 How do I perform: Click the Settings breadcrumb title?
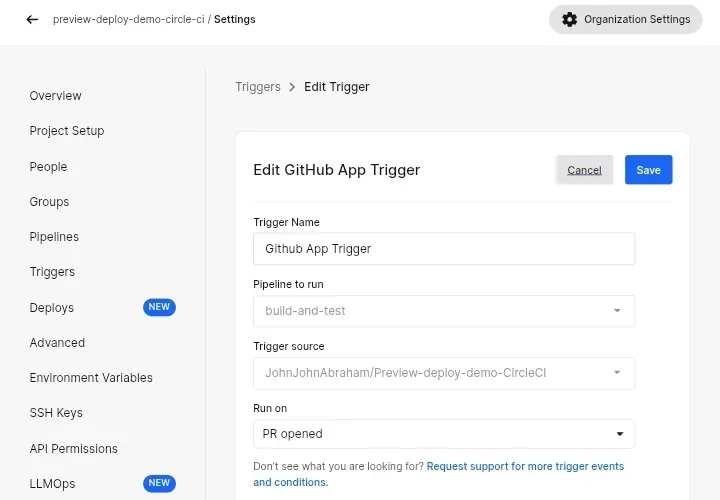(235, 19)
